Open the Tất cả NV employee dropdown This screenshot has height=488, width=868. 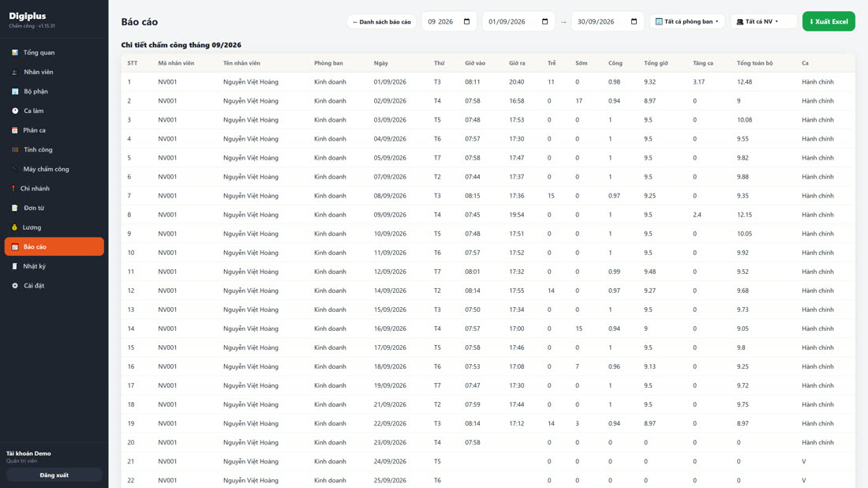(763, 21)
